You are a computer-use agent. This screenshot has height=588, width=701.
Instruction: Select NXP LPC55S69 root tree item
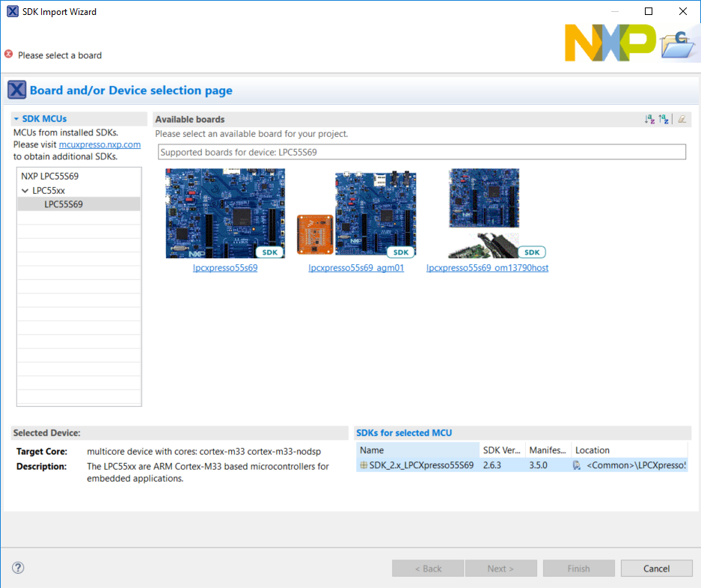tap(49, 177)
